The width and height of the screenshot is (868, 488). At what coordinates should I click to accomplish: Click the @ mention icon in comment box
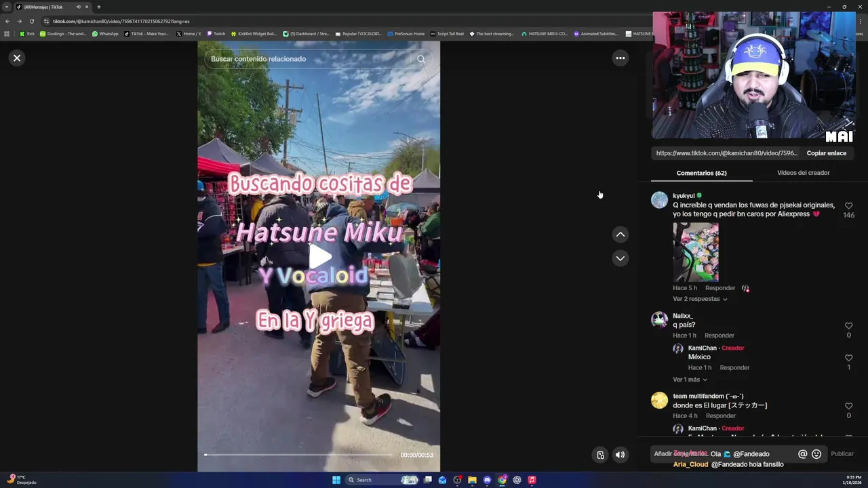tap(802, 454)
